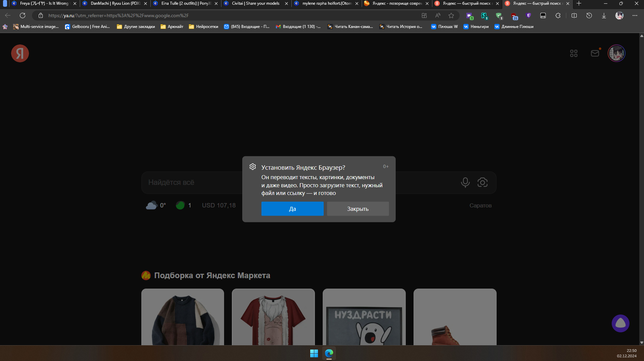Open the Yandex services grid icon

[x=574, y=54]
